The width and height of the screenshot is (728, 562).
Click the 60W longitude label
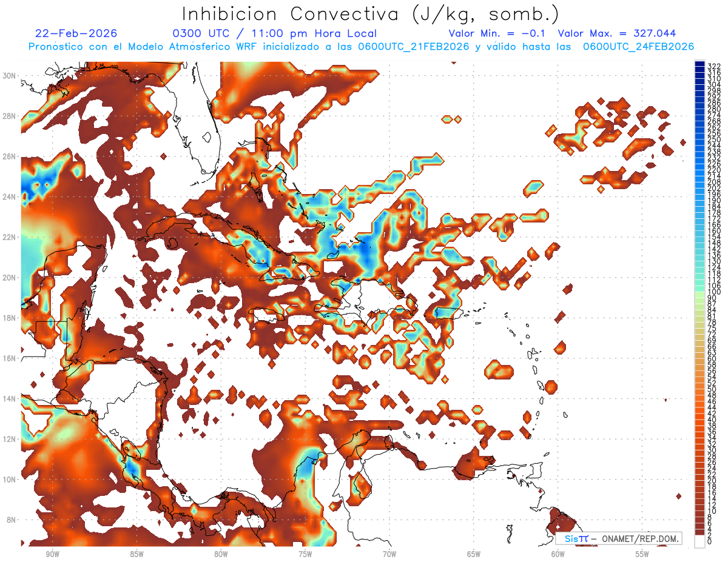pyautogui.click(x=558, y=554)
